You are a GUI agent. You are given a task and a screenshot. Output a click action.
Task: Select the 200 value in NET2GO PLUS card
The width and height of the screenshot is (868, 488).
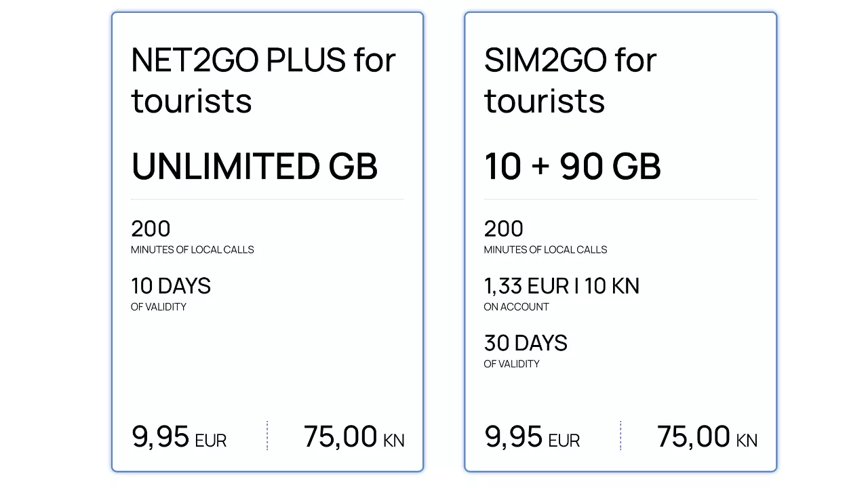click(151, 229)
